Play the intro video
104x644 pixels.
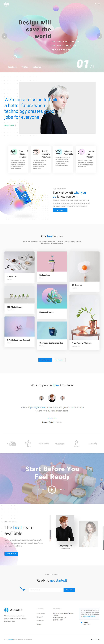point(52,489)
